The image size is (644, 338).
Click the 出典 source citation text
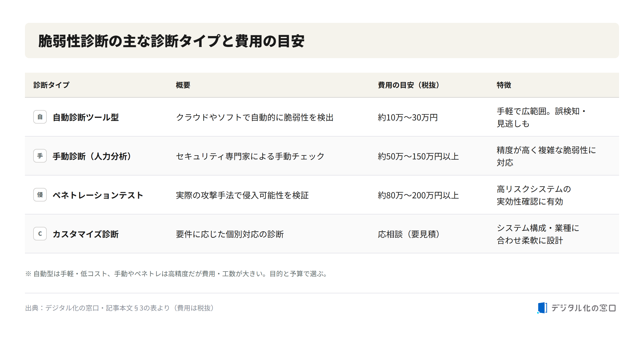coord(120,308)
